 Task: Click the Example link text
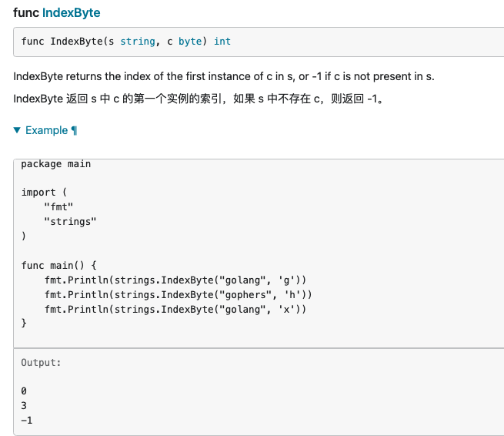click(x=46, y=131)
